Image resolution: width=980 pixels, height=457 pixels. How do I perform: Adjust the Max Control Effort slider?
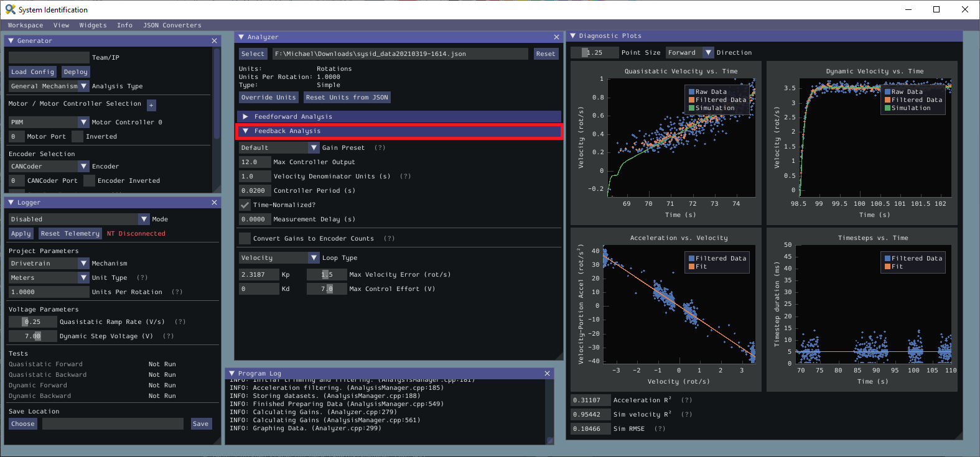[x=327, y=289]
